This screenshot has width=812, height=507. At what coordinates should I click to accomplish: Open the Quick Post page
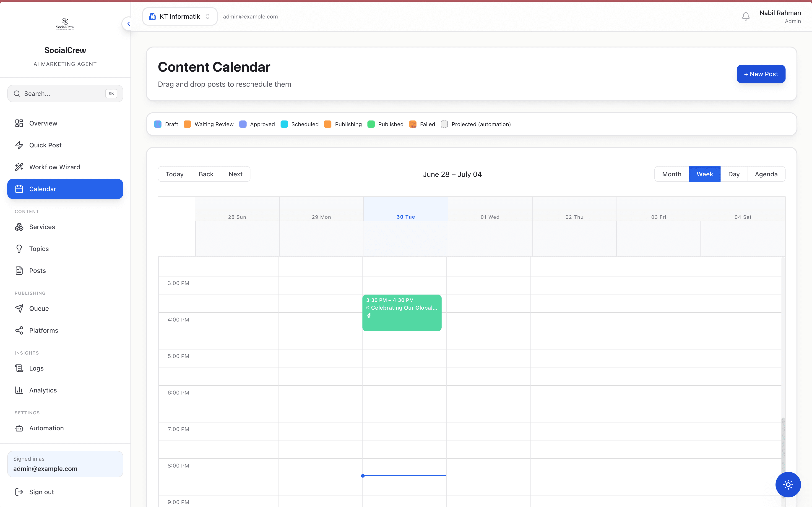pyautogui.click(x=65, y=145)
